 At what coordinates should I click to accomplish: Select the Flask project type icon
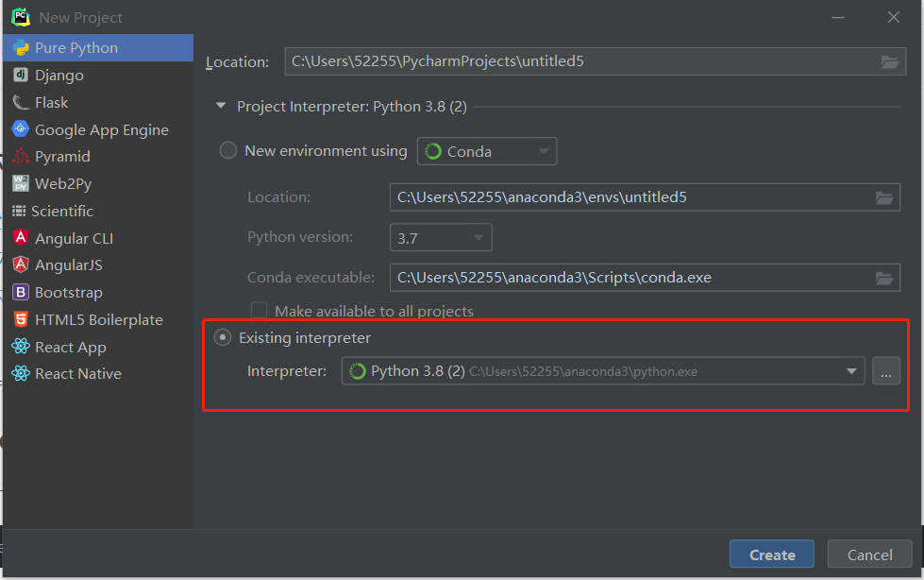(x=21, y=102)
